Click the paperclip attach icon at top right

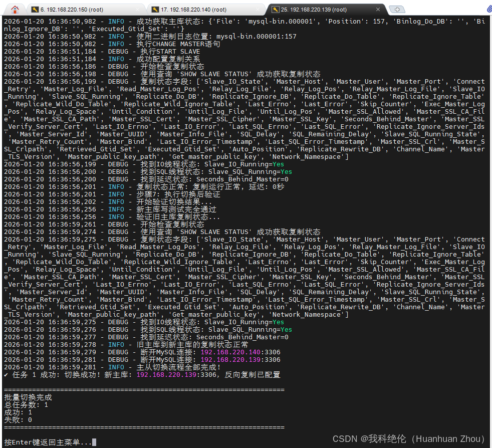(489, 9)
